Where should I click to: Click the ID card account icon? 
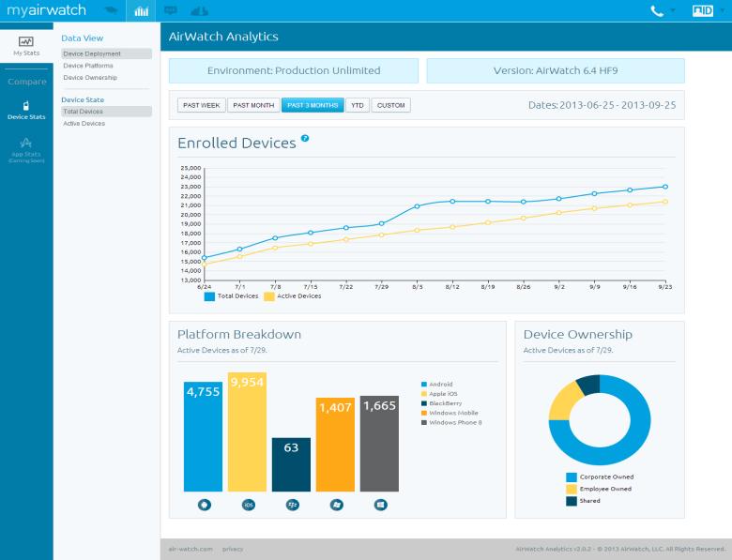pos(703,10)
